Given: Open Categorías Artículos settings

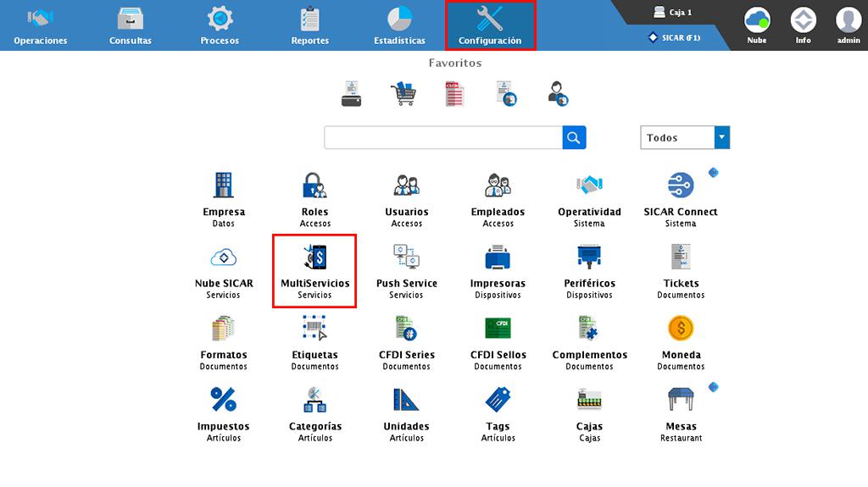Looking at the screenshot, I should click(315, 414).
